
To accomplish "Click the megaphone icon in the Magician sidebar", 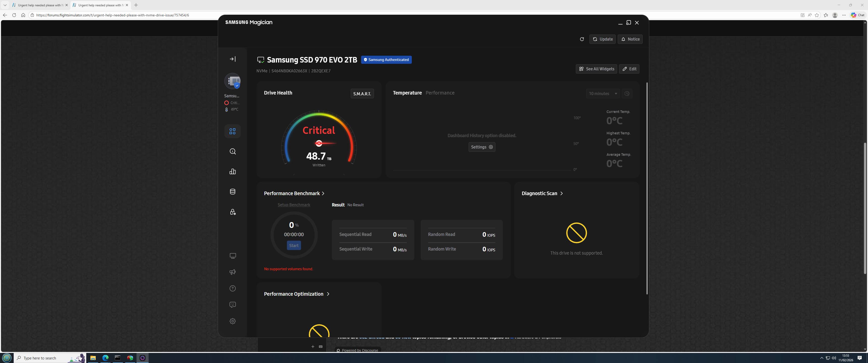I will point(232,272).
